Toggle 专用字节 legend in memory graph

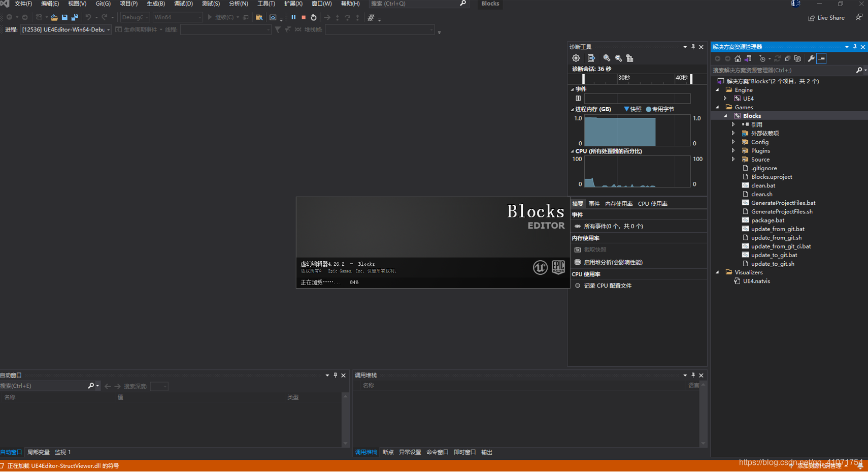[660, 109]
